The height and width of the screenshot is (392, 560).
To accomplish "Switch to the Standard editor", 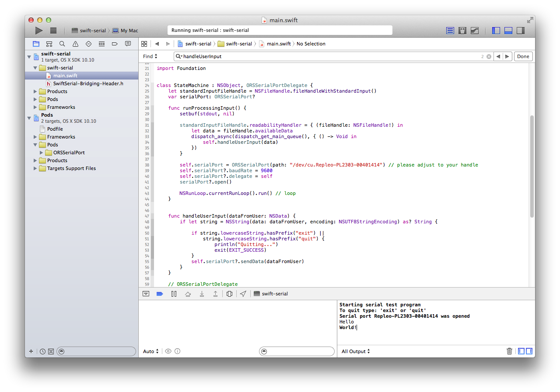I will pos(450,31).
